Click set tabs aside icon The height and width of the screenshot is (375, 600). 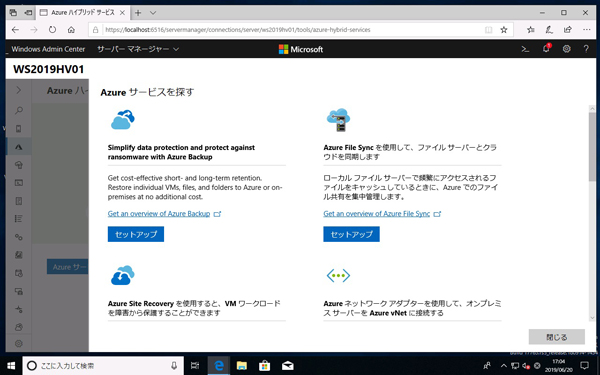[28, 13]
